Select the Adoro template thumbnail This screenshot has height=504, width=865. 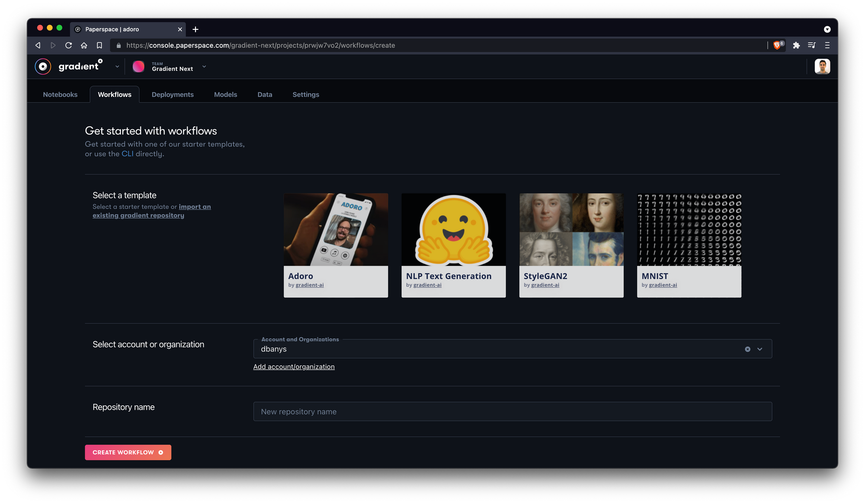pos(336,230)
